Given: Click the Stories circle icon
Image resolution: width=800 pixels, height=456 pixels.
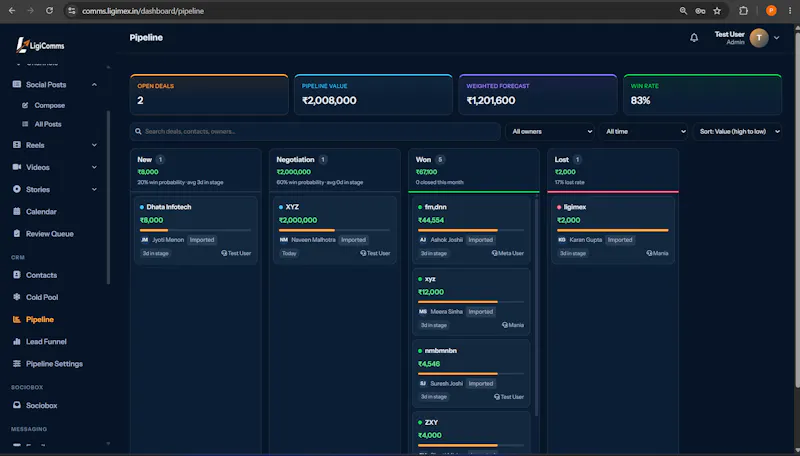Looking at the screenshot, I should pyautogui.click(x=17, y=189).
